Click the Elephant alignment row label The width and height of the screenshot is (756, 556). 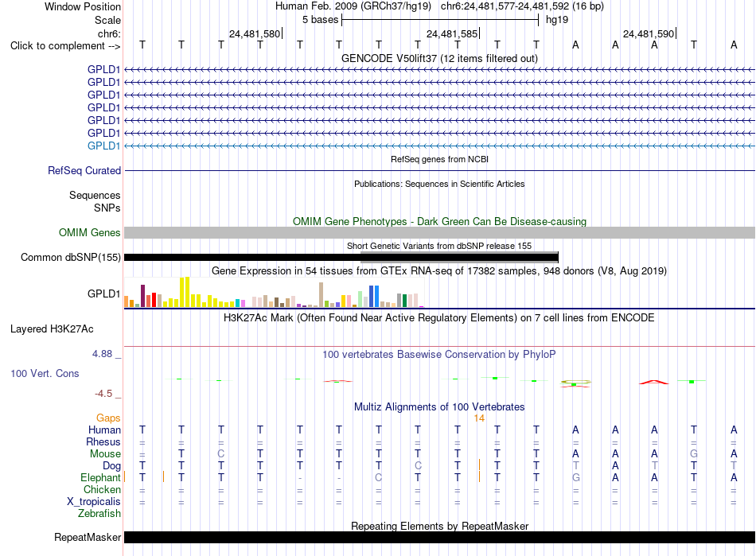click(x=100, y=477)
